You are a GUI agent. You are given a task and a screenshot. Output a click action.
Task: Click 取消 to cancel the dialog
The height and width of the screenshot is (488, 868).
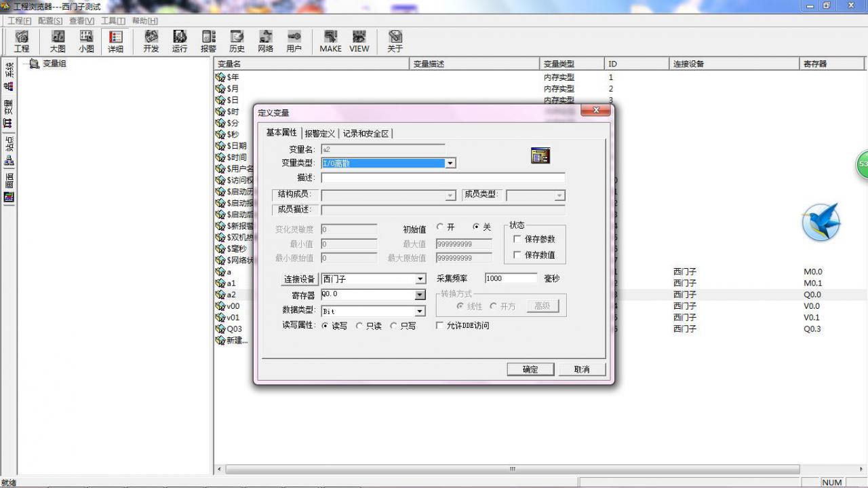(582, 369)
